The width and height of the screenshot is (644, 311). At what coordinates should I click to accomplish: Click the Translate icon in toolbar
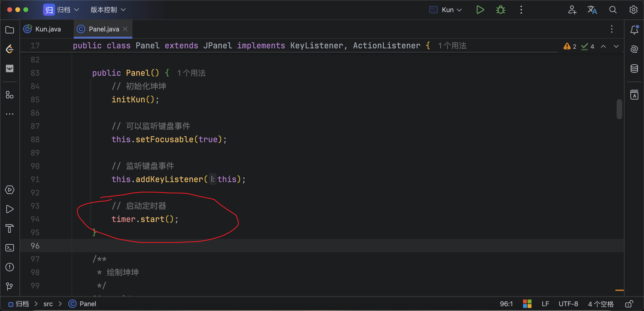click(x=592, y=10)
